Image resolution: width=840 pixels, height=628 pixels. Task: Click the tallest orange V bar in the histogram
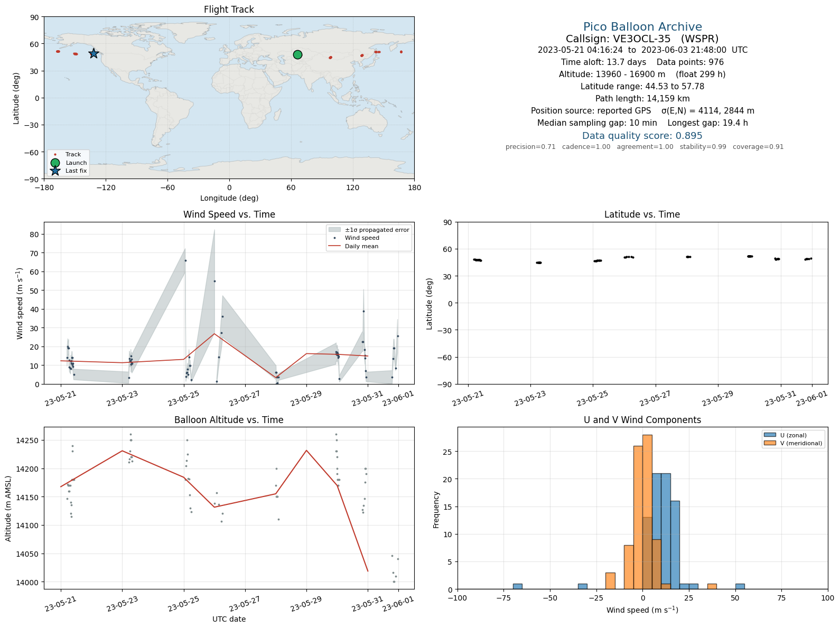pos(647,512)
